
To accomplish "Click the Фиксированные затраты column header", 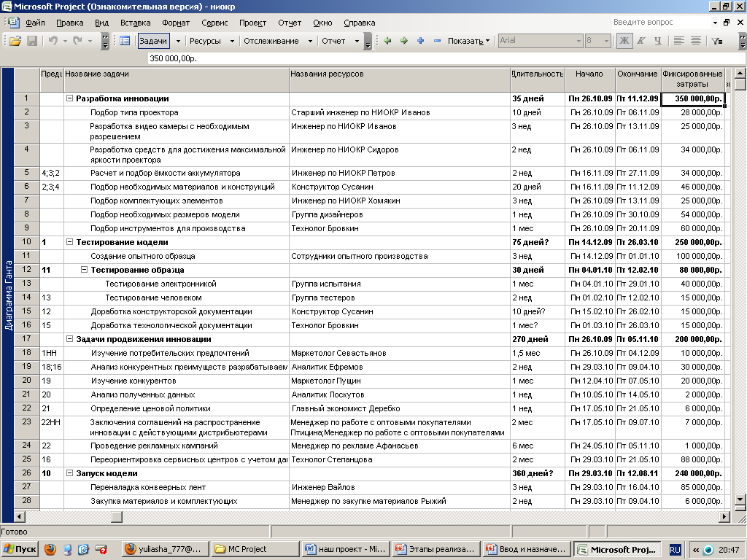I will point(693,79).
